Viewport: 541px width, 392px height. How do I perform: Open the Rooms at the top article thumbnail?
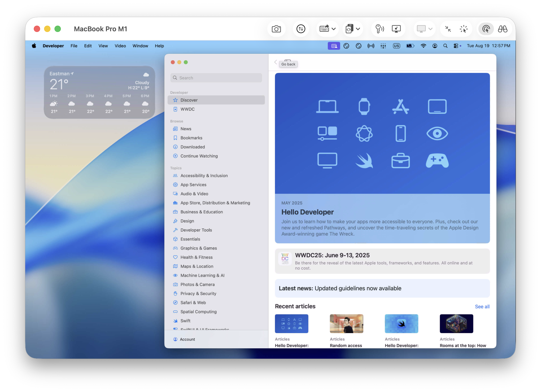coord(456,324)
